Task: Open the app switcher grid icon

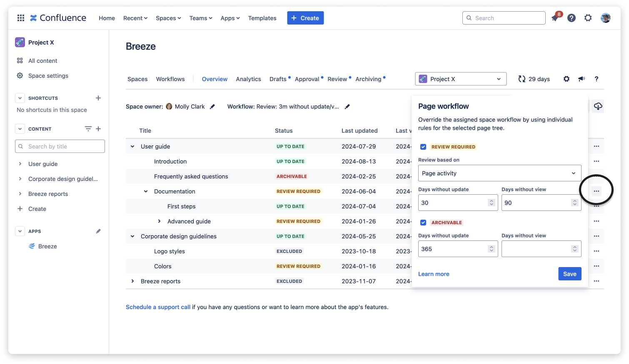Action: (21, 18)
